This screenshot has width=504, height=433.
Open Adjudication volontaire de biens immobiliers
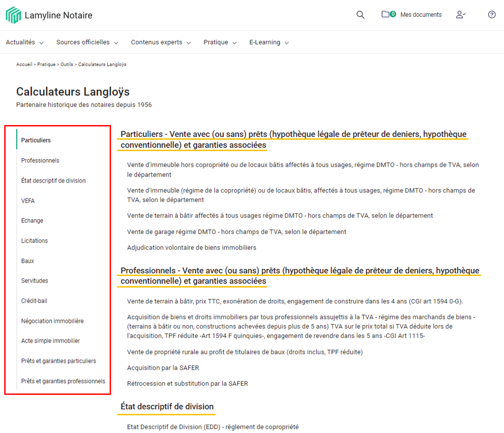191,247
